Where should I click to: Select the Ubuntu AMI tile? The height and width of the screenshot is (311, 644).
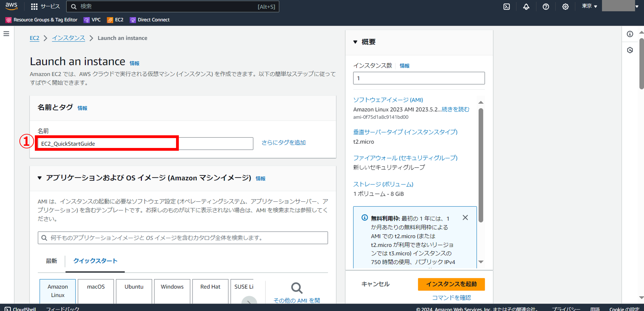click(134, 290)
